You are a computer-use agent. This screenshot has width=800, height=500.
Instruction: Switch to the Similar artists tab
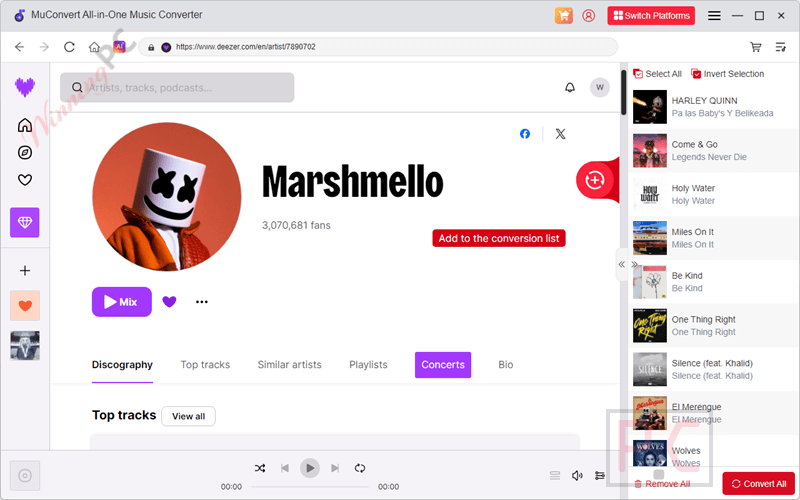(289, 365)
